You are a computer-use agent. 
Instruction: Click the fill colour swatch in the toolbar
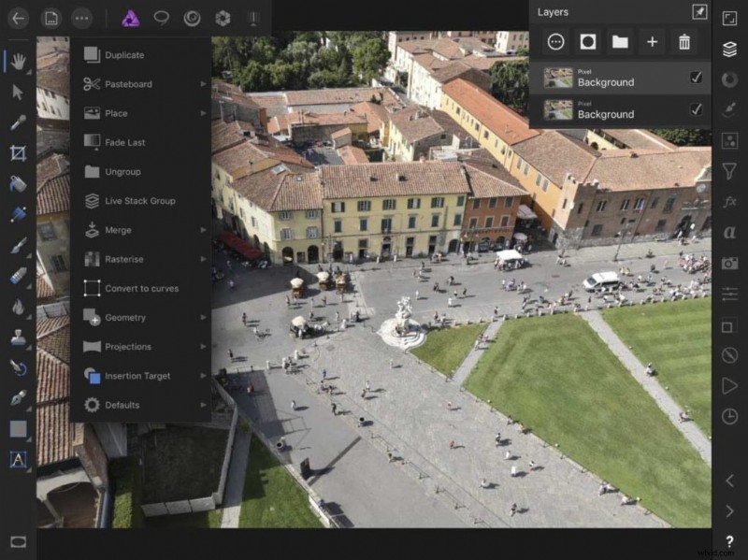tap(19, 426)
